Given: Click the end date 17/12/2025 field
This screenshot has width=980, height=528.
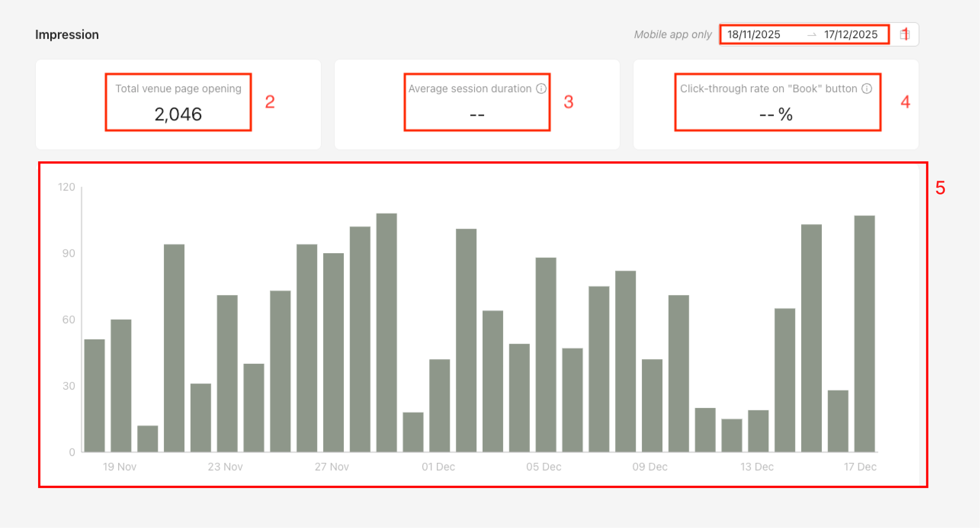Looking at the screenshot, I should pos(850,34).
